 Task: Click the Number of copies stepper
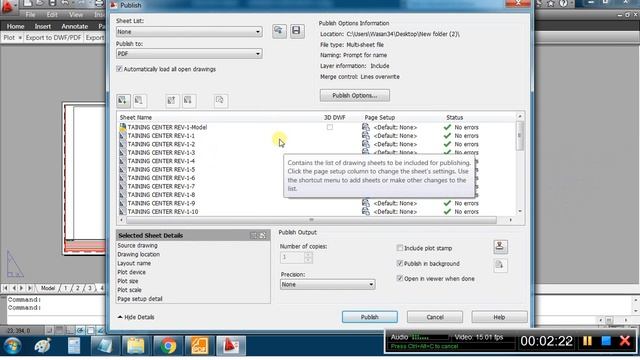[308, 258]
